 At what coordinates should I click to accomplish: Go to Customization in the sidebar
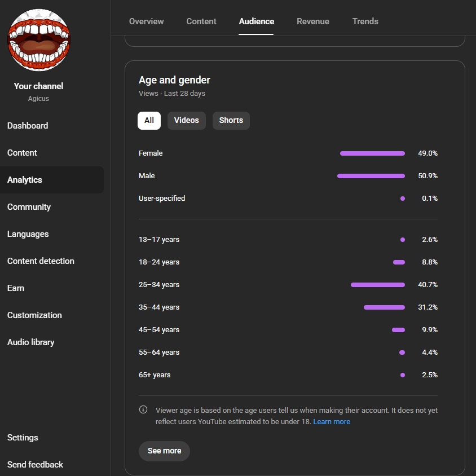tap(34, 315)
